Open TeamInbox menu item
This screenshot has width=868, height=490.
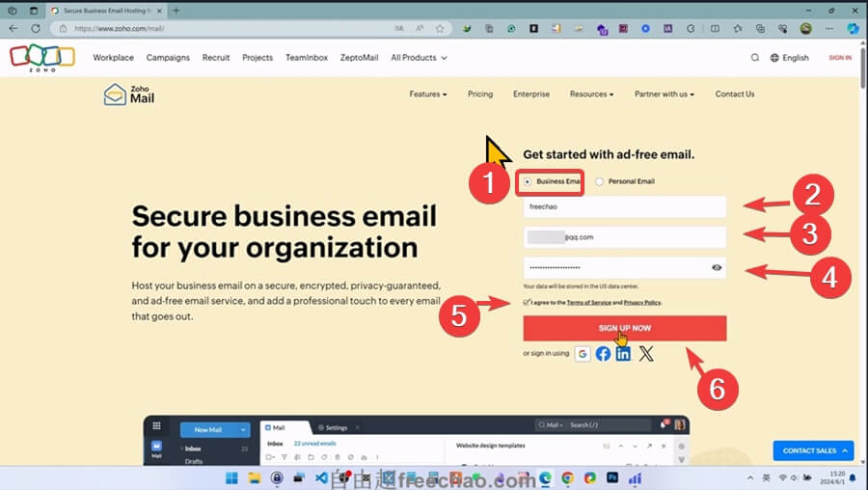[307, 58]
